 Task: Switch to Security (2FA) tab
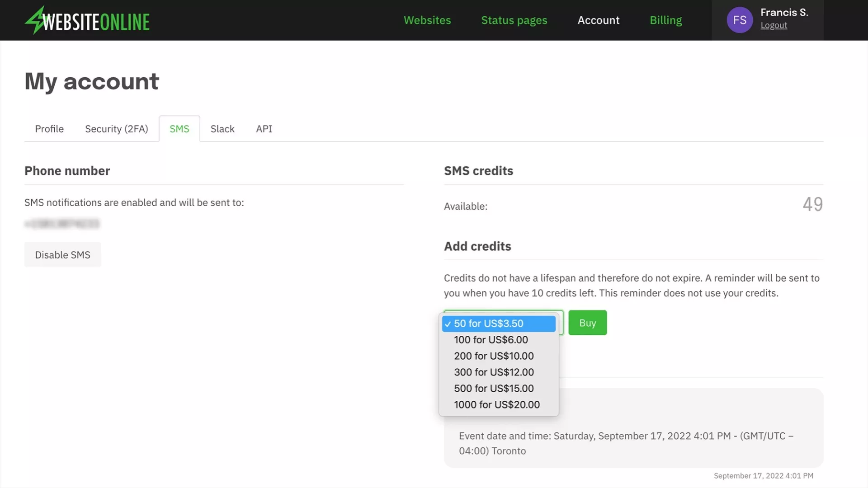[x=116, y=129]
